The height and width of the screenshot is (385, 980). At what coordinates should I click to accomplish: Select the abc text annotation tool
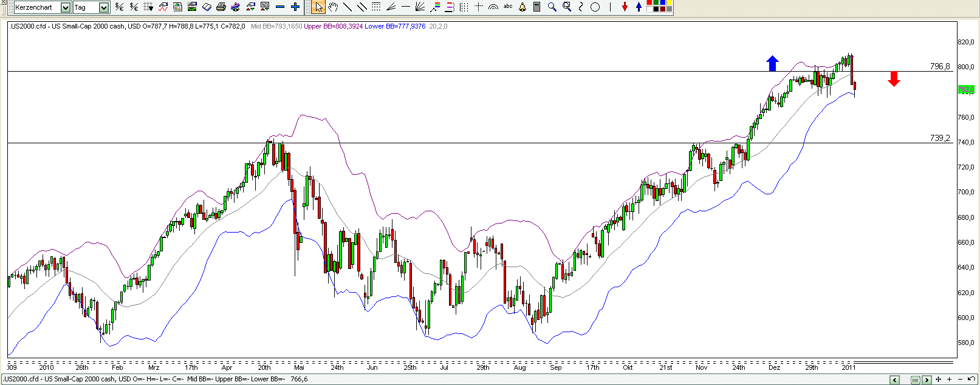point(508,7)
